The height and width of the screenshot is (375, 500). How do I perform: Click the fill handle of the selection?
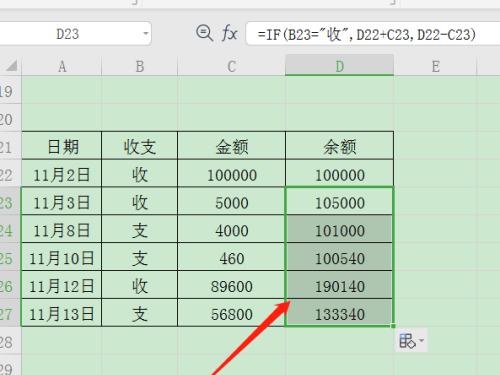(x=393, y=326)
